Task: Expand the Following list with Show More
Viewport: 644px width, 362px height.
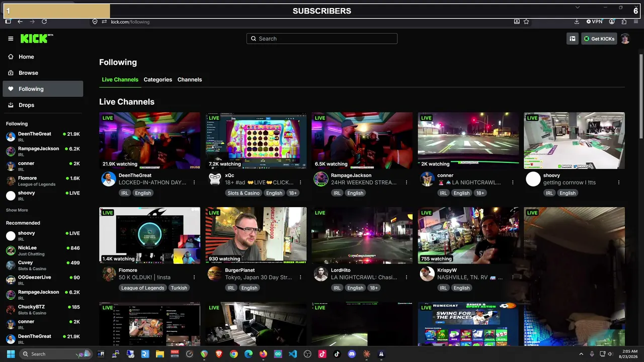Action: 17,210
